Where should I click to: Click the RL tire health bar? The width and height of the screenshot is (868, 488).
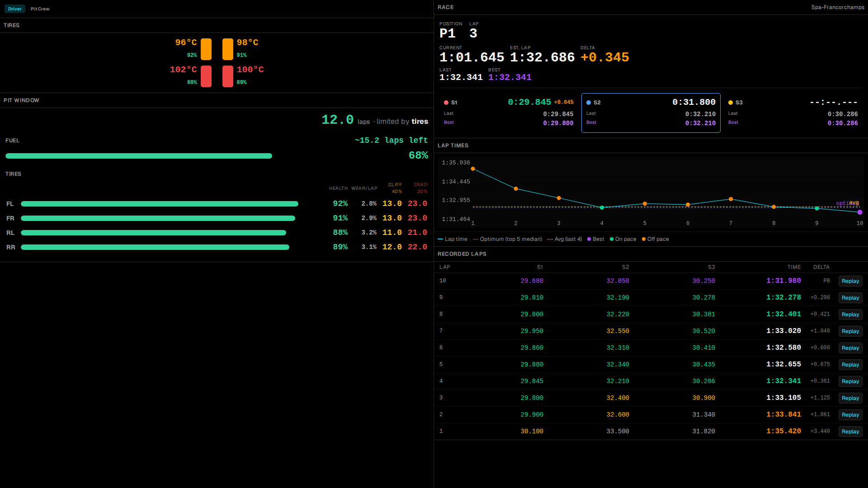click(153, 233)
